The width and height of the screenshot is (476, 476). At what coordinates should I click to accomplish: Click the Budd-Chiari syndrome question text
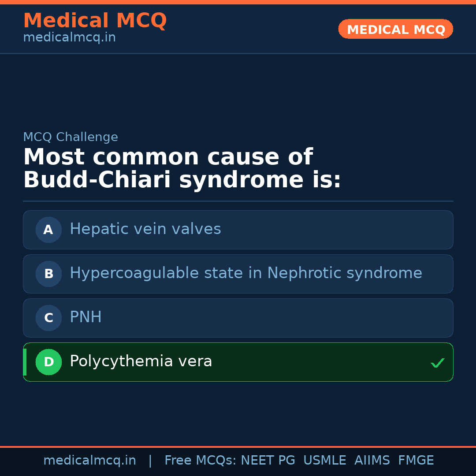[182, 169]
